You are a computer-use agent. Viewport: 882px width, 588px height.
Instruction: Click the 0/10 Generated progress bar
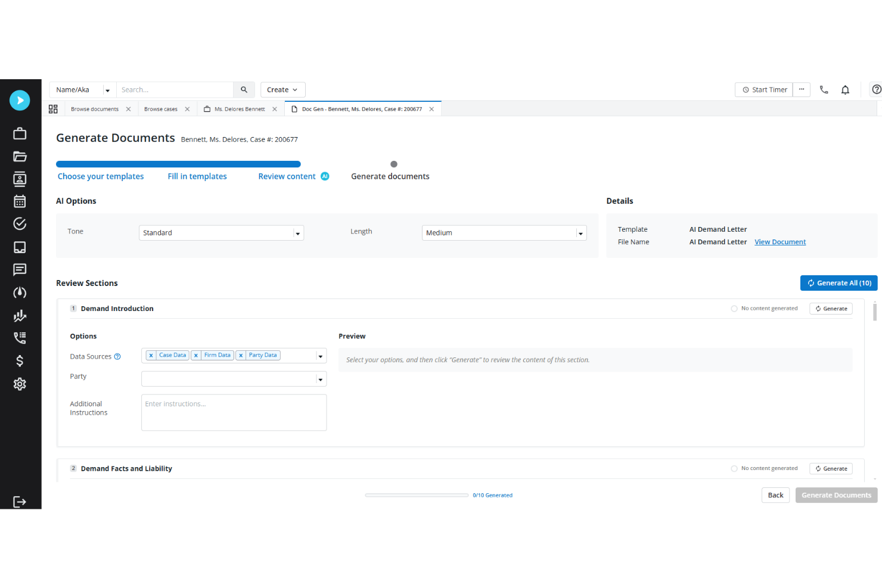point(417,495)
